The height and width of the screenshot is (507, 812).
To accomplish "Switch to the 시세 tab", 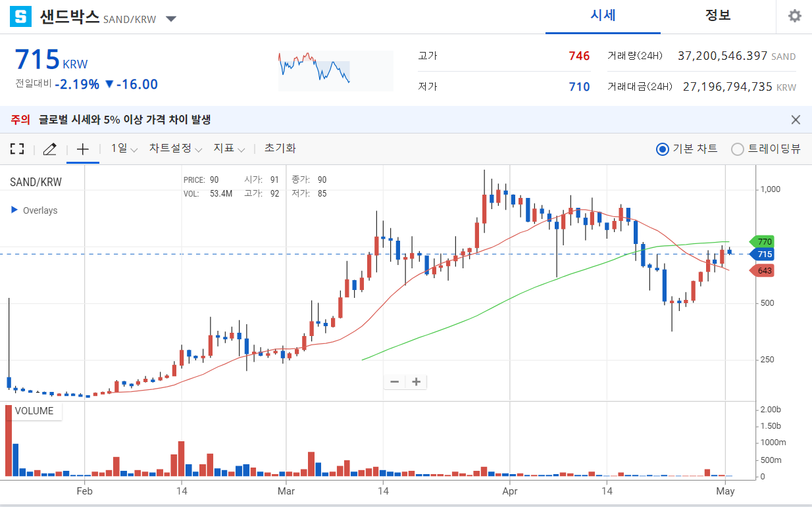I will click(x=603, y=16).
